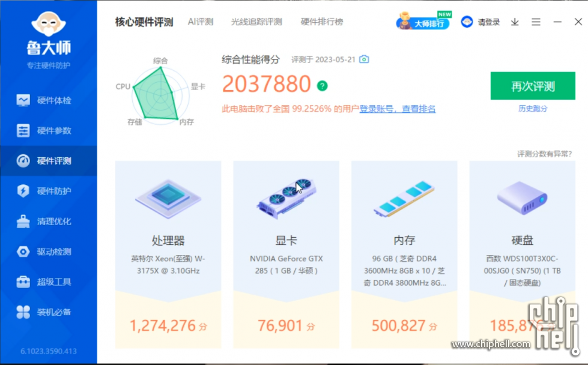Switch to AI评测 tab
Screen dimensions: 588x365
click(201, 22)
